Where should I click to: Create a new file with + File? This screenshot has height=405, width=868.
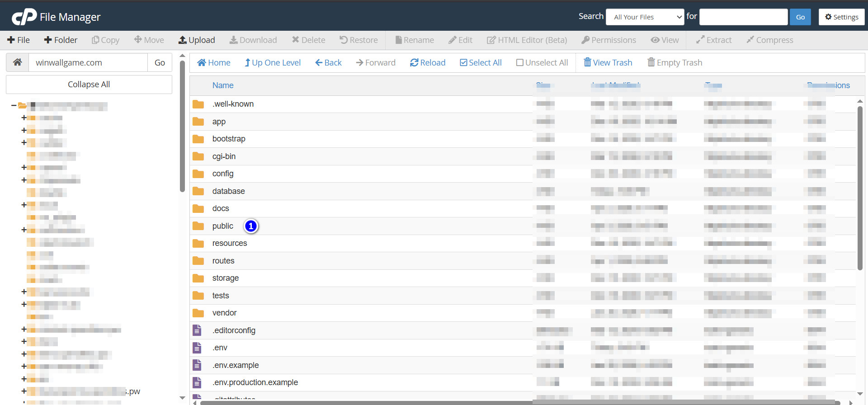(19, 40)
